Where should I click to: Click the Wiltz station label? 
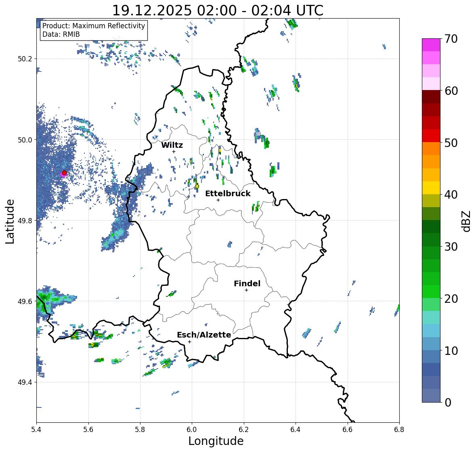pos(172,145)
